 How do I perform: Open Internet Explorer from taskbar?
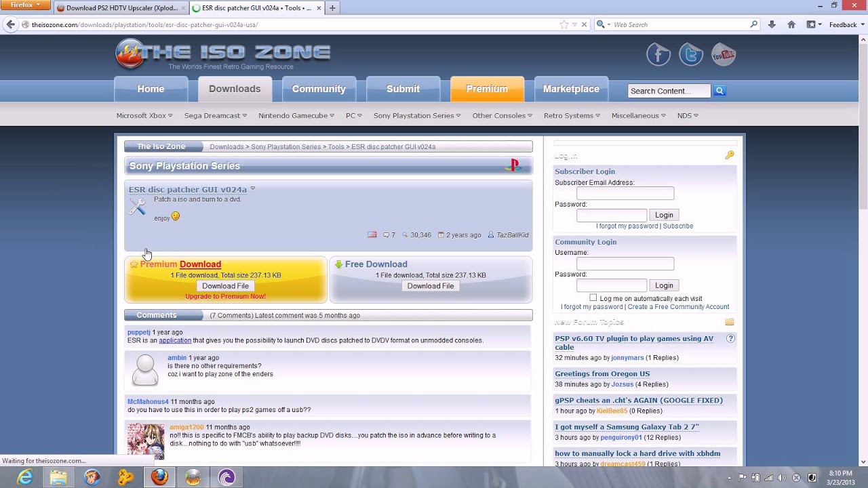click(x=25, y=478)
